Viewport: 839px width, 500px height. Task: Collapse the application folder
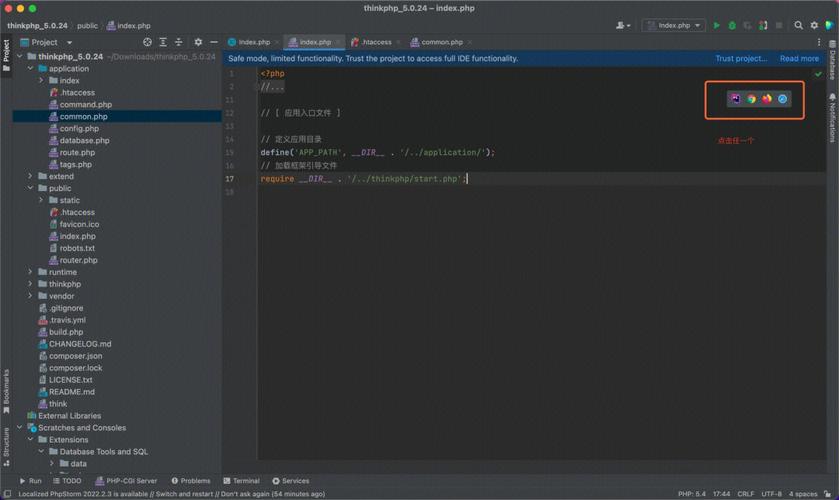(x=30, y=68)
